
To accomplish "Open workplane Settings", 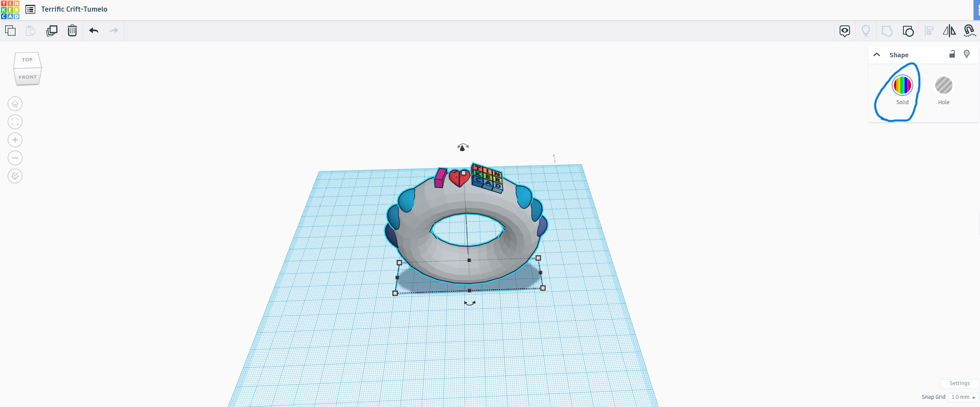I will [960, 383].
